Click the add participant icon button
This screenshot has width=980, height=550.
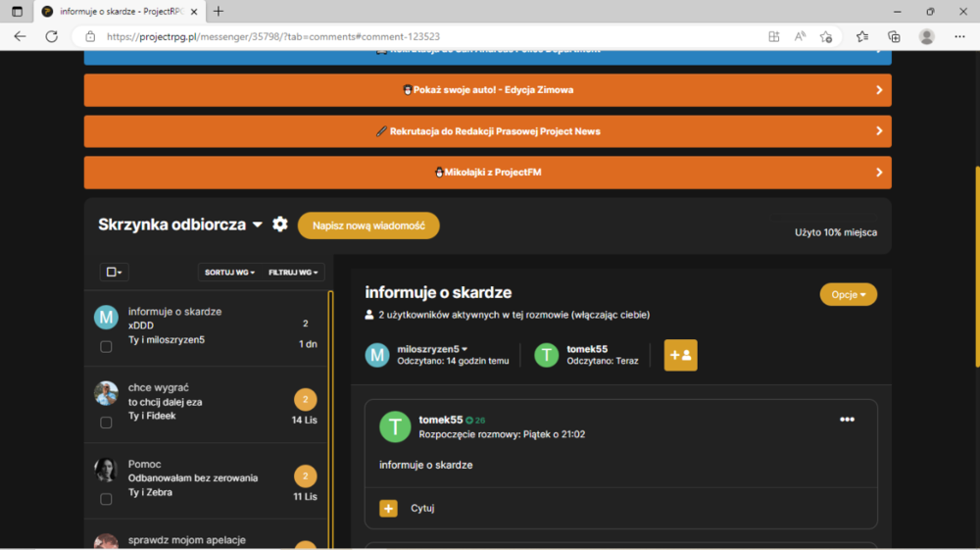point(681,355)
